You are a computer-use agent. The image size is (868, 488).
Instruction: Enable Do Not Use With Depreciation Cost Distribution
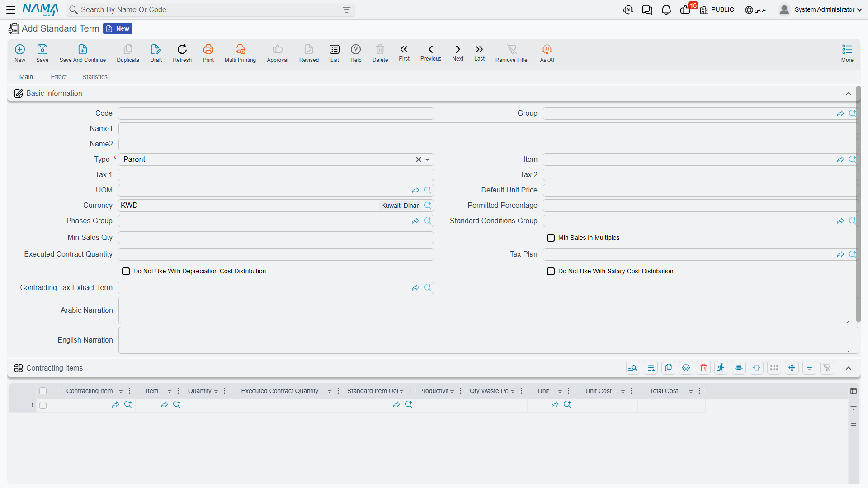(126, 271)
